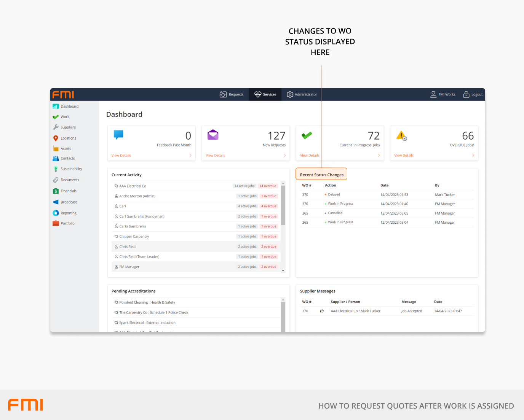Click the New Requests envelope icon
The height and width of the screenshot is (420, 524).
pyautogui.click(x=213, y=135)
